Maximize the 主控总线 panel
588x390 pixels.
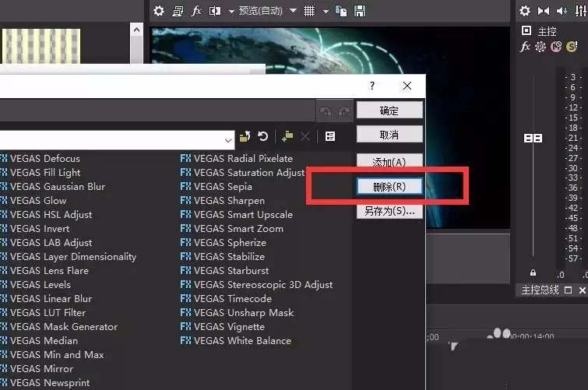tap(568, 290)
